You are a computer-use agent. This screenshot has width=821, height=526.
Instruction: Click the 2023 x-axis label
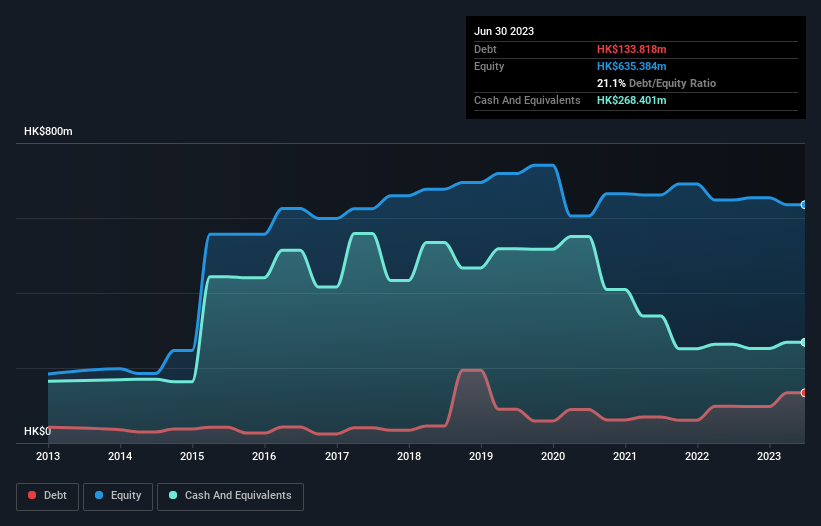[769, 456]
